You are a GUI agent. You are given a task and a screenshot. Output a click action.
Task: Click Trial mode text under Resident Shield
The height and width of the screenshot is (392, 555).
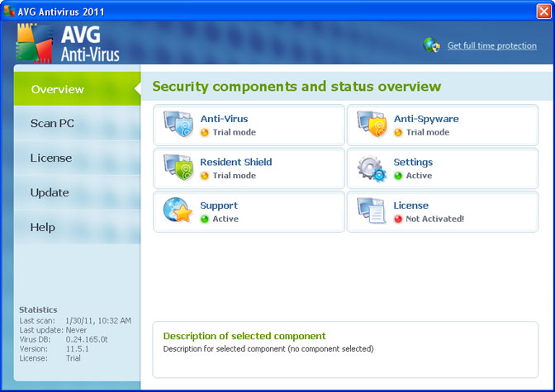(x=235, y=176)
